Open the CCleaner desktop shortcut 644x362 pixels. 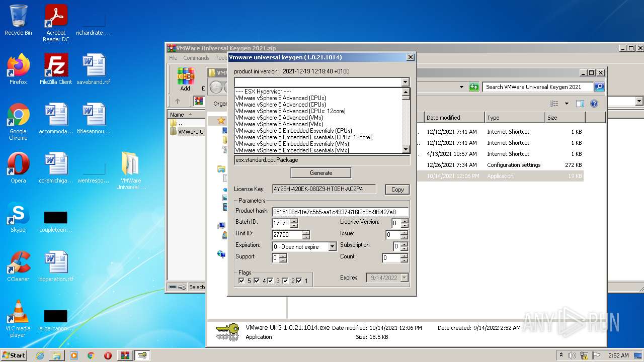pos(18,266)
